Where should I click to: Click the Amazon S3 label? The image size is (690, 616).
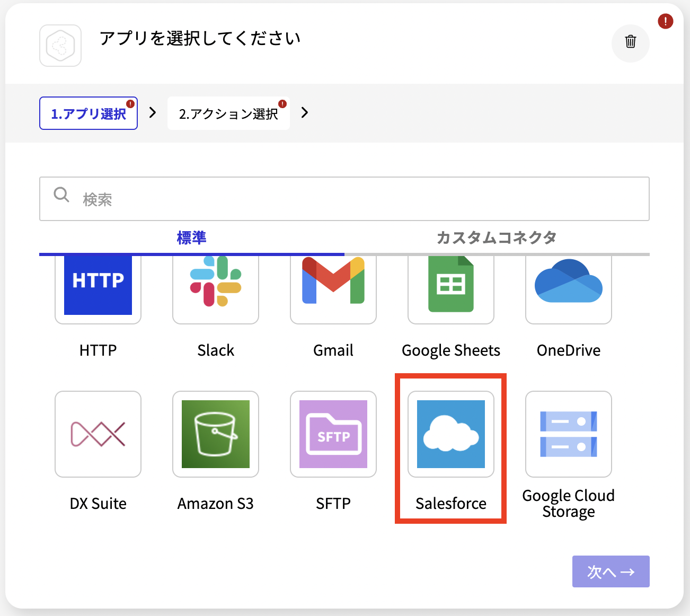click(x=216, y=504)
